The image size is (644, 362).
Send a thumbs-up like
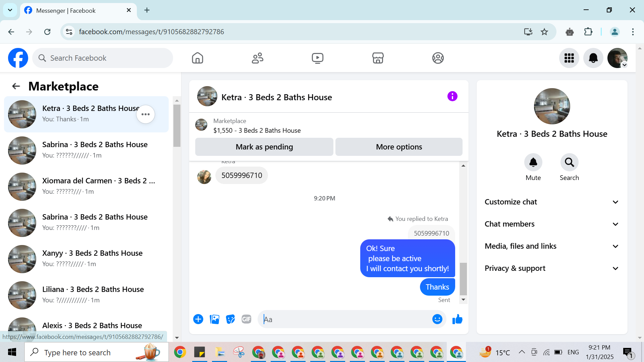[458, 319]
